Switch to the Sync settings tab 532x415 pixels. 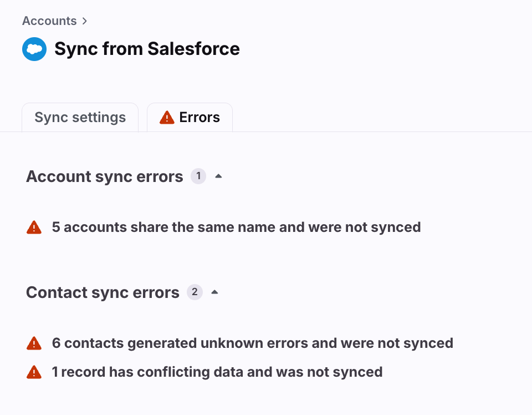pyautogui.click(x=80, y=118)
